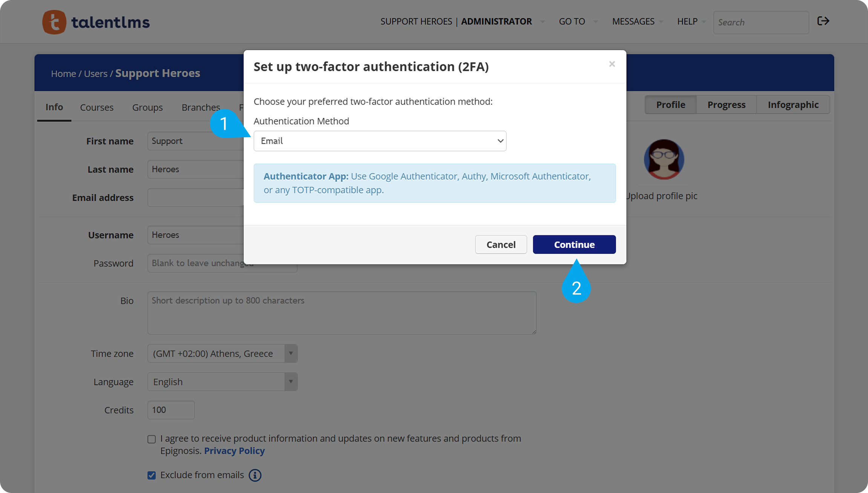
Task: Open the Courses tab
Action: (97, 107)
